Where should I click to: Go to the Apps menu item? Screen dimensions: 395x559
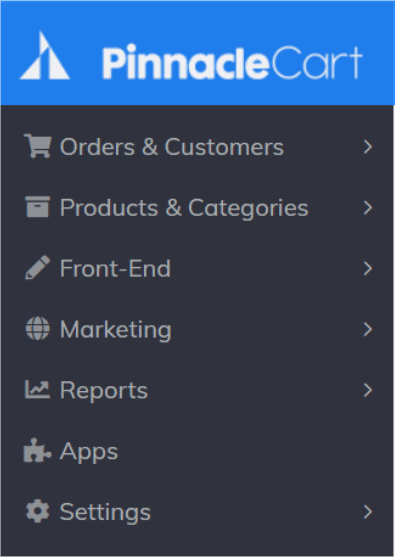coord(89,452)
